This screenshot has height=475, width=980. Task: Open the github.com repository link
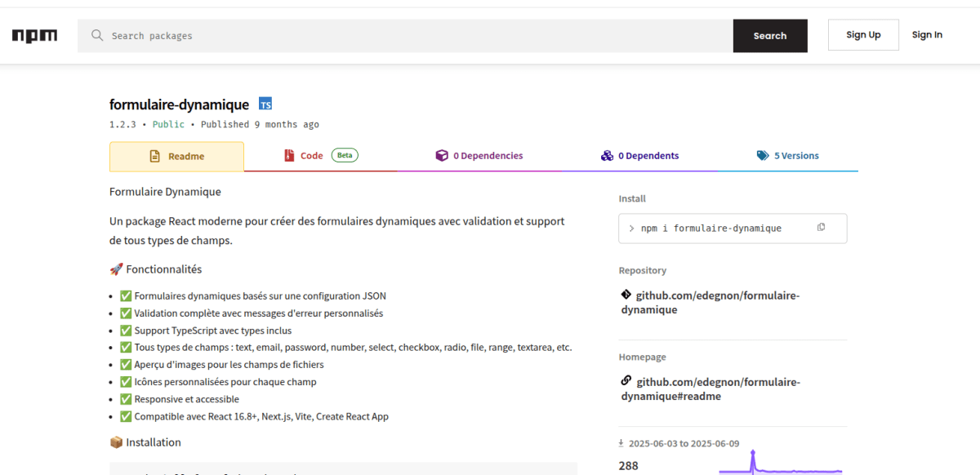coord(710,302)
